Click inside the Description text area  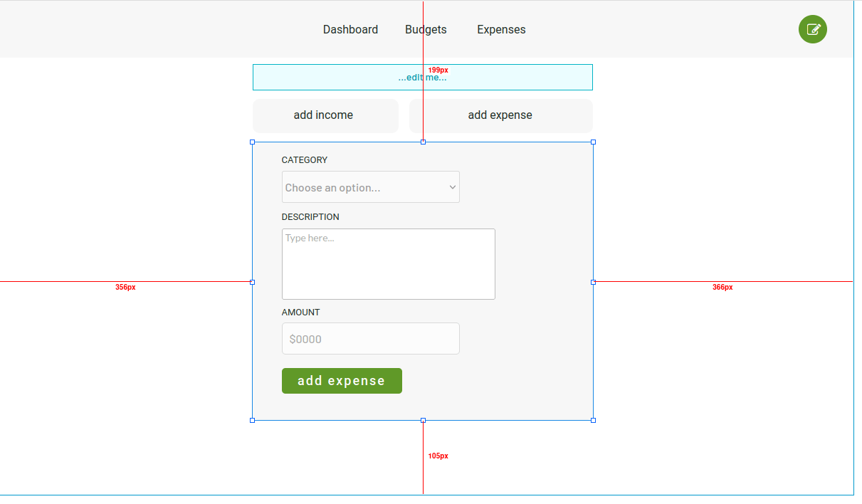point(388,263)
